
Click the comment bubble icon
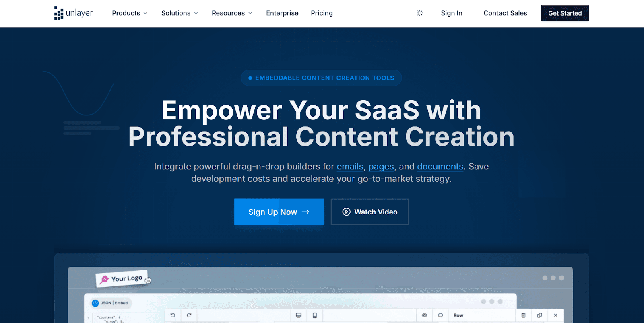click(440, 315)
